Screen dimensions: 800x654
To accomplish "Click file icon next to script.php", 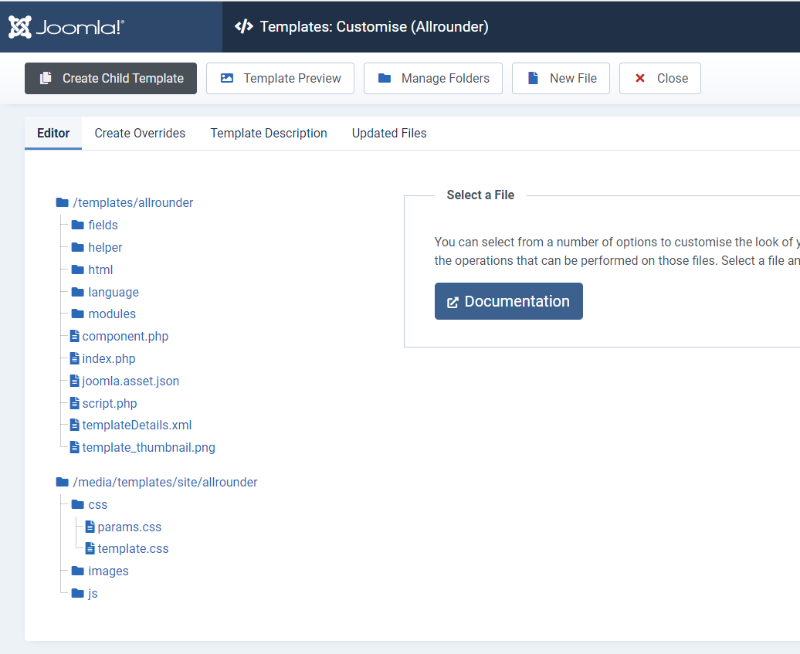I will click(x=74, y=403).
